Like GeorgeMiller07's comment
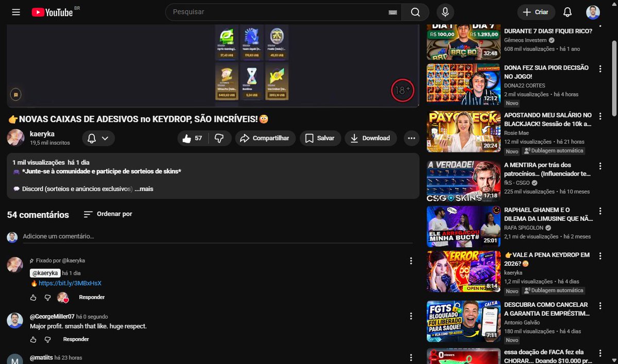This screenshot has width=618, height=364. coord(33,340)
